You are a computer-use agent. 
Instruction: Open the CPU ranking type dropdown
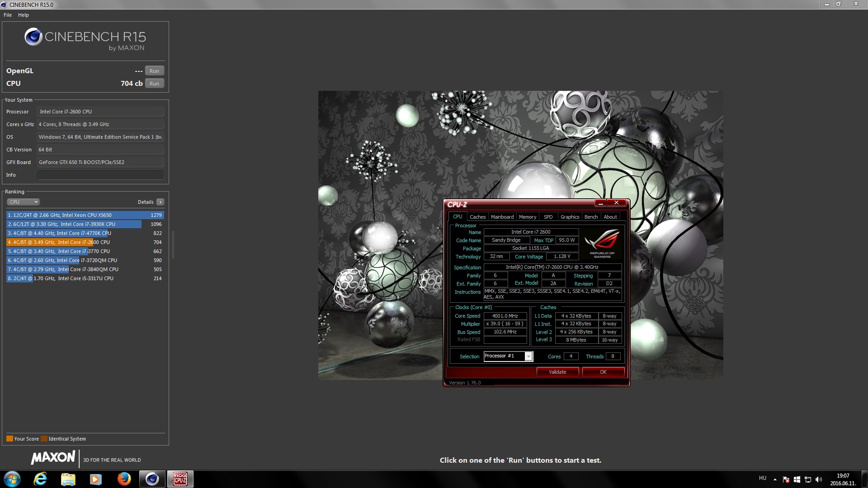[x=24, y=202]
